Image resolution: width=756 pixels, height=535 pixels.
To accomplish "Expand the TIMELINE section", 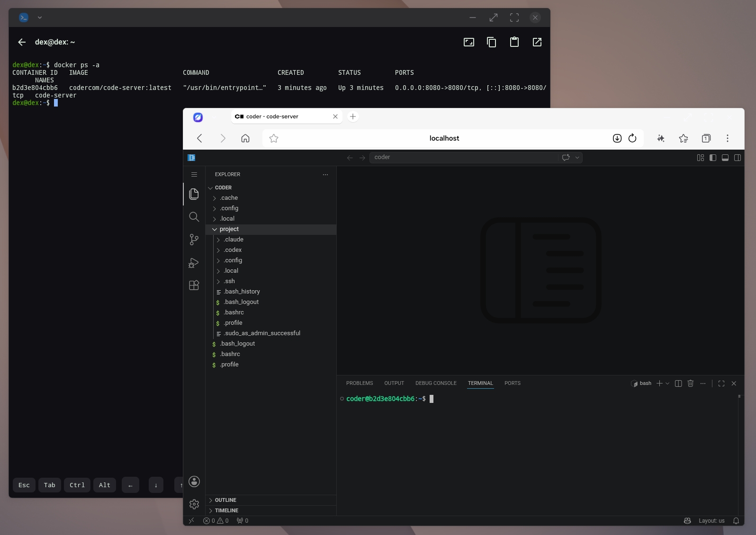I will tap(271, 510).
